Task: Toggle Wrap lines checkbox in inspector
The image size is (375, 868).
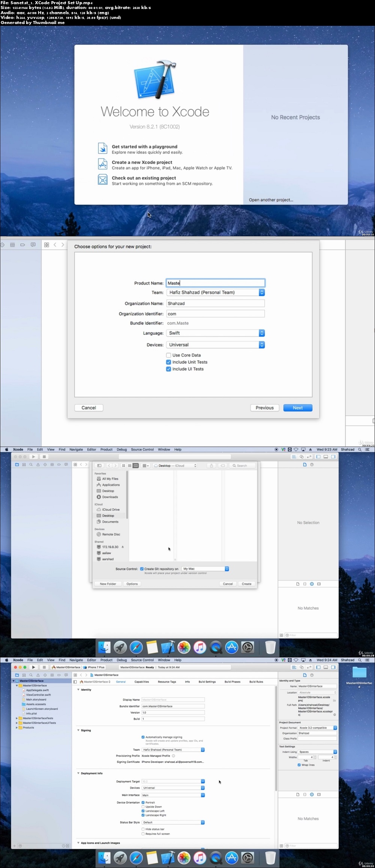Action: (x=299, y=765)
